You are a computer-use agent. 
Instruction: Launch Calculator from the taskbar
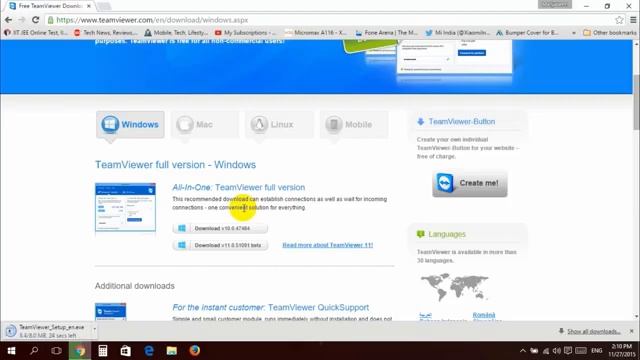click(103, 351)
